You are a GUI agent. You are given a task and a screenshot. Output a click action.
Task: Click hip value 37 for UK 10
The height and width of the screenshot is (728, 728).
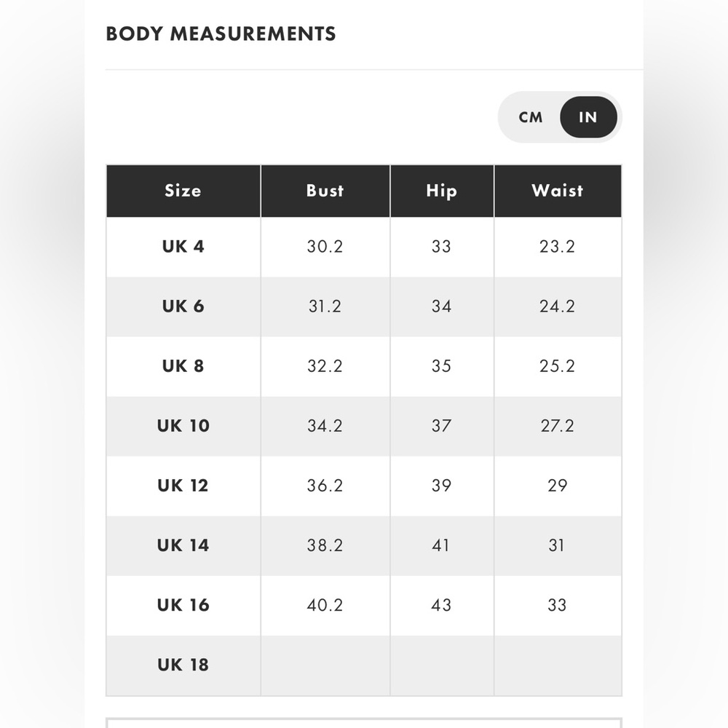tap(442, 426)
